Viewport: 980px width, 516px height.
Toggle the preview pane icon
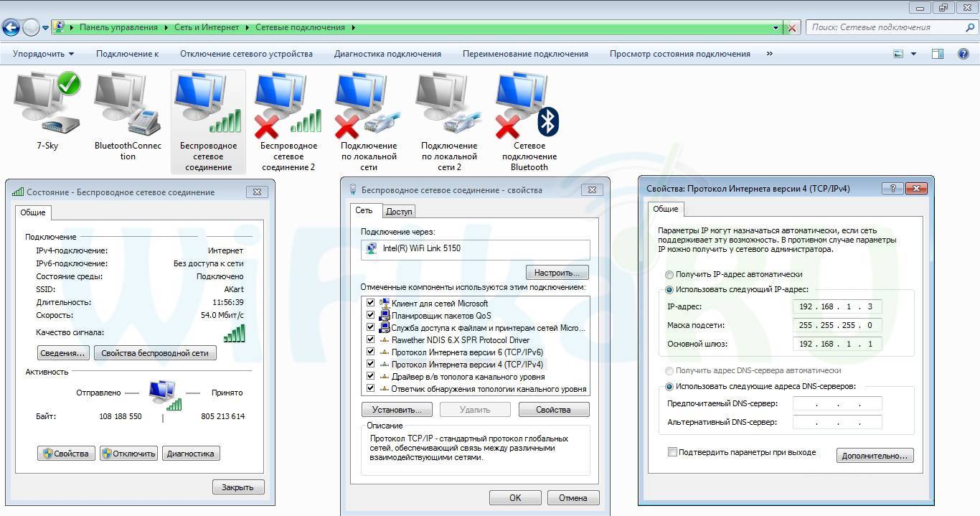(937, 54)
